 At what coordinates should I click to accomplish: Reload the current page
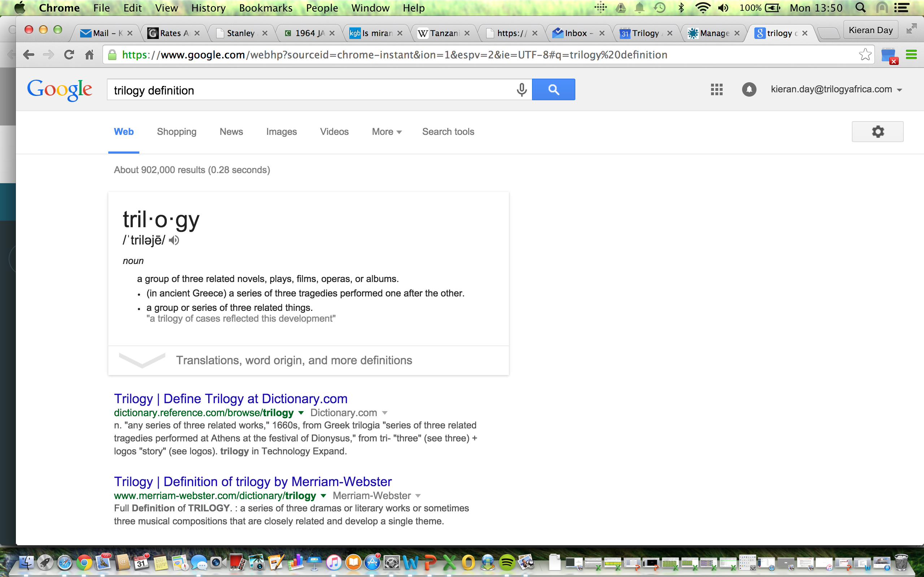69,55
